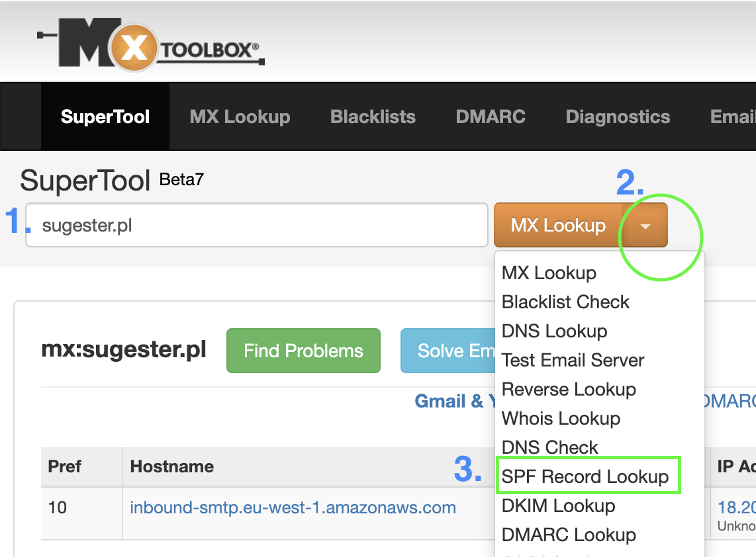Select SPF Record Lookup from the dropdown
This screenshot has height=557, width=756.
[588, 475]
